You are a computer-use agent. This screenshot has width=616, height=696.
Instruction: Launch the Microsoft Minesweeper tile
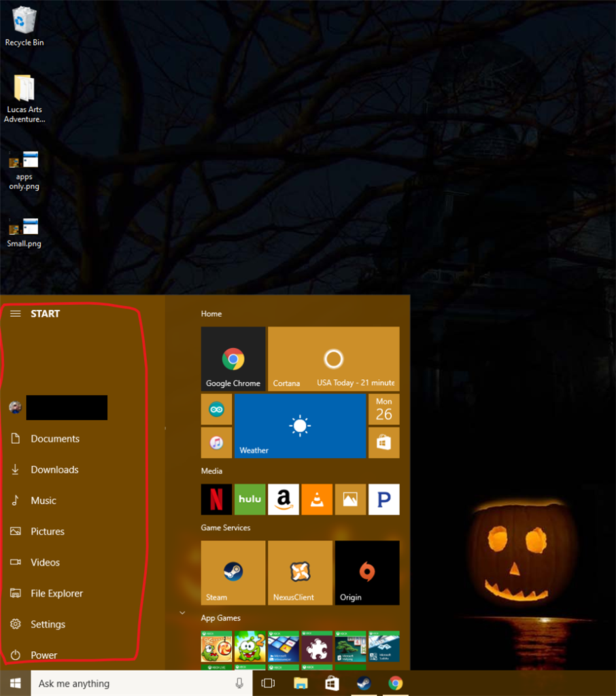(x=284, y=646)
